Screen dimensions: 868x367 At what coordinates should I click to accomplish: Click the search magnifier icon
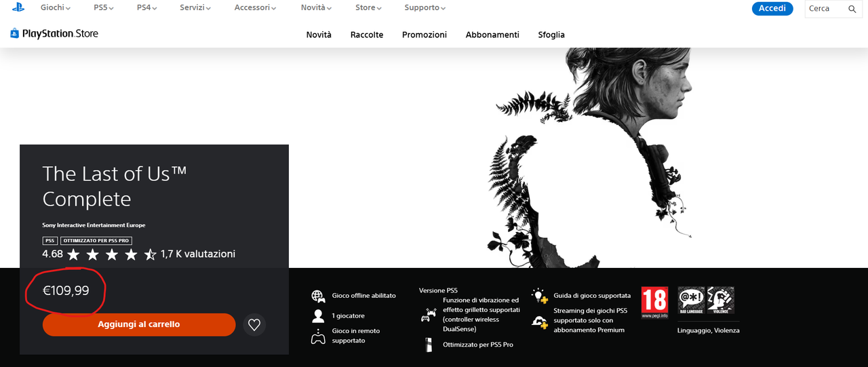click(852, 9)
